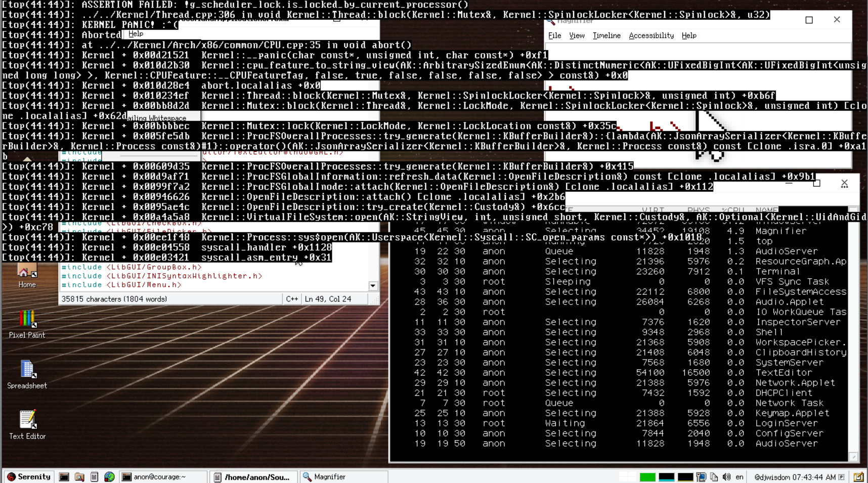This screenshot has width=868, height=483.
Task: Open Magnifier's File menu
Action: coord(554,35)
